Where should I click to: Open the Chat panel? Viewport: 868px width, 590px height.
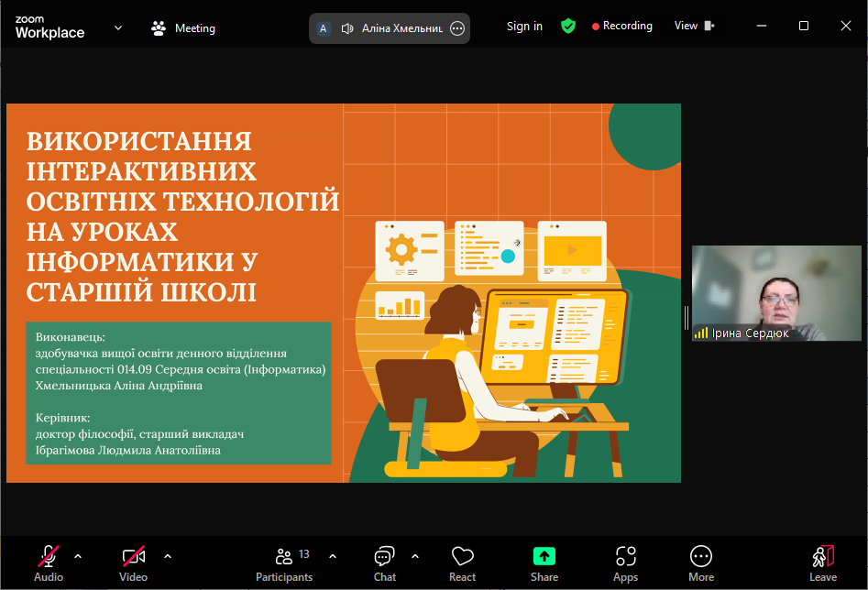[385, 563]
